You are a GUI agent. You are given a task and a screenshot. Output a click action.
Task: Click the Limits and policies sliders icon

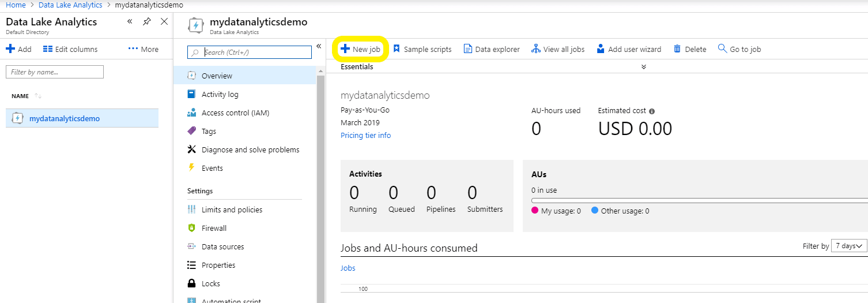point(192,210)
